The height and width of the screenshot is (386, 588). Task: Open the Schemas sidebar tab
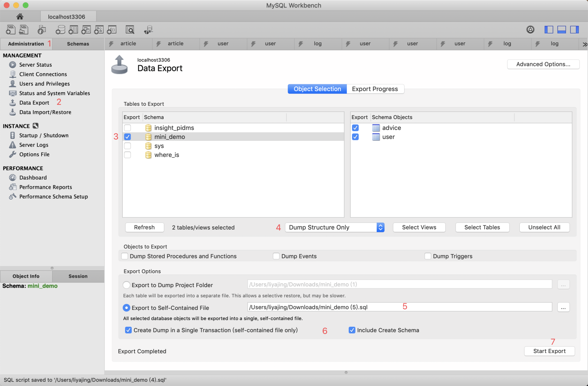78,44
